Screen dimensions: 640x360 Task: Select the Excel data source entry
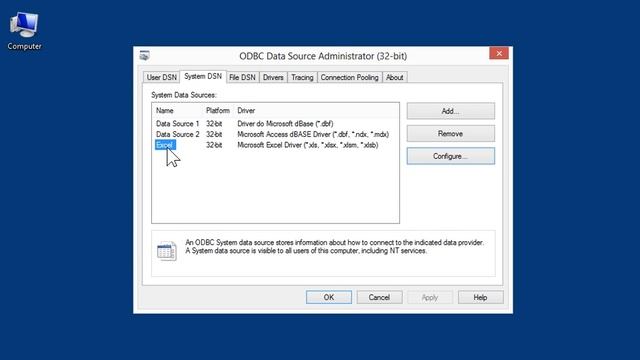pyautogui.click(x=165, y=145)
